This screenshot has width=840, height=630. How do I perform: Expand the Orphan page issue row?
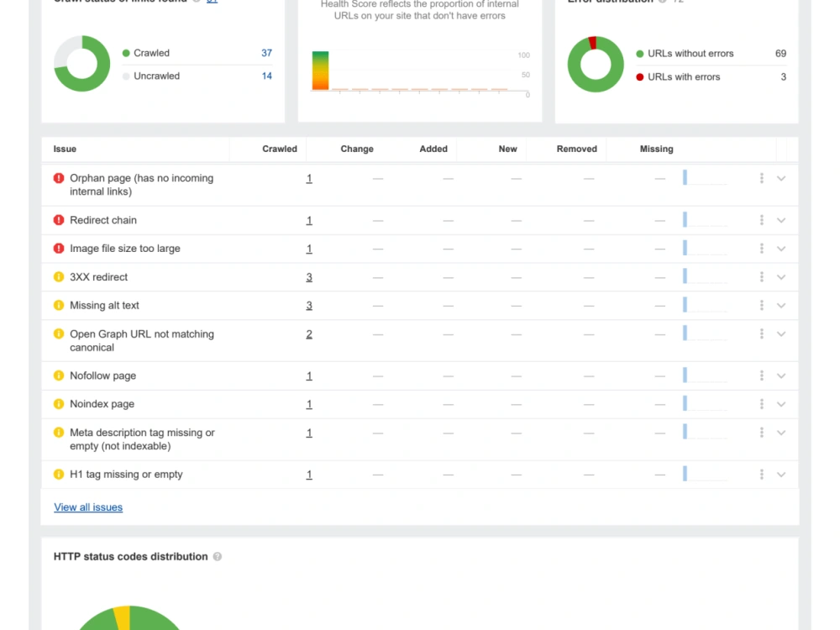coord(781,178)
